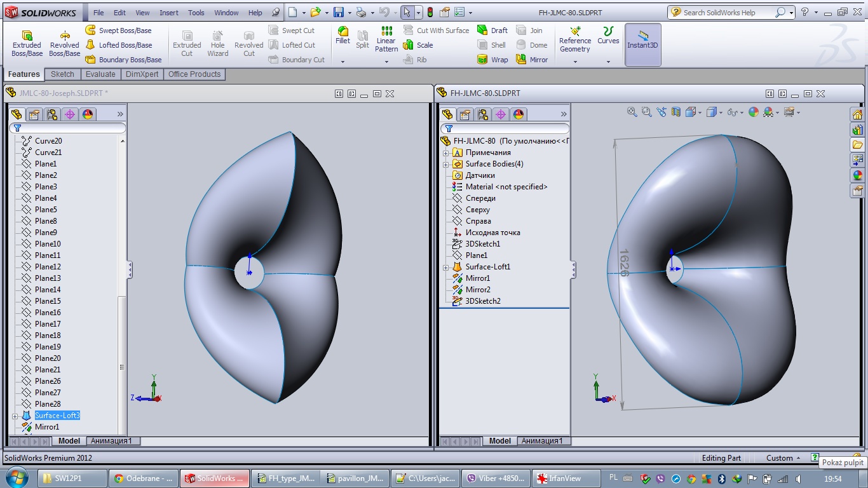Open the Reference Geometry dropdown arrow
868x488 pixels.
click(x=575, y=62)
